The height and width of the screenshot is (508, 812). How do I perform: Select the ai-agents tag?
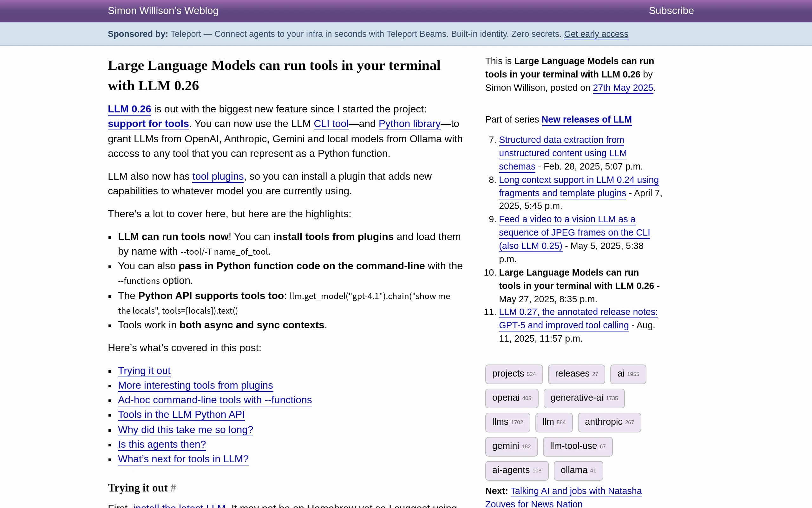[x=516, y=471]
